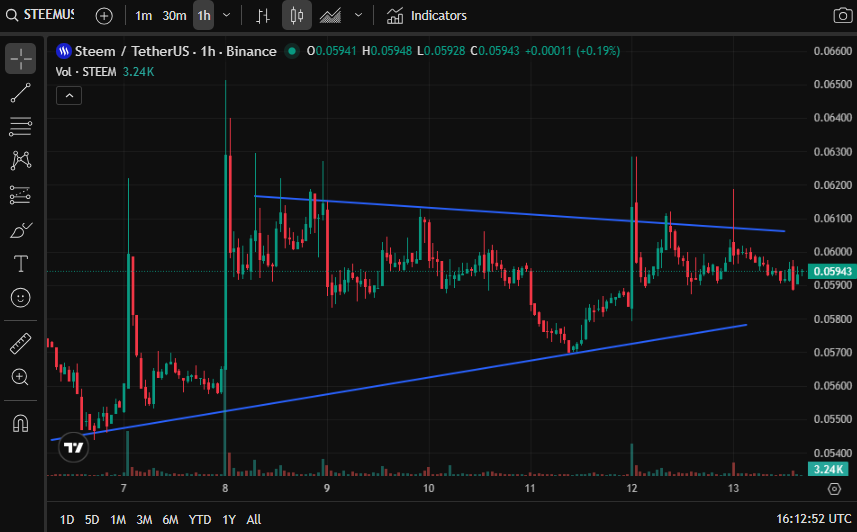
Task: Open the emoji icons tool
Action: click(21, 298)
